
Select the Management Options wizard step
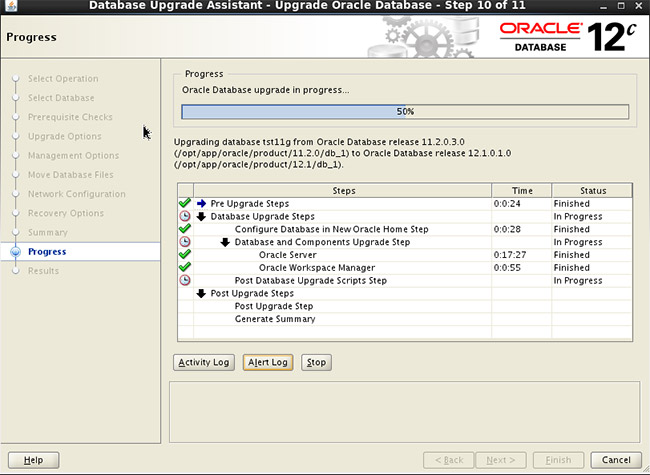tap(73, 155)
